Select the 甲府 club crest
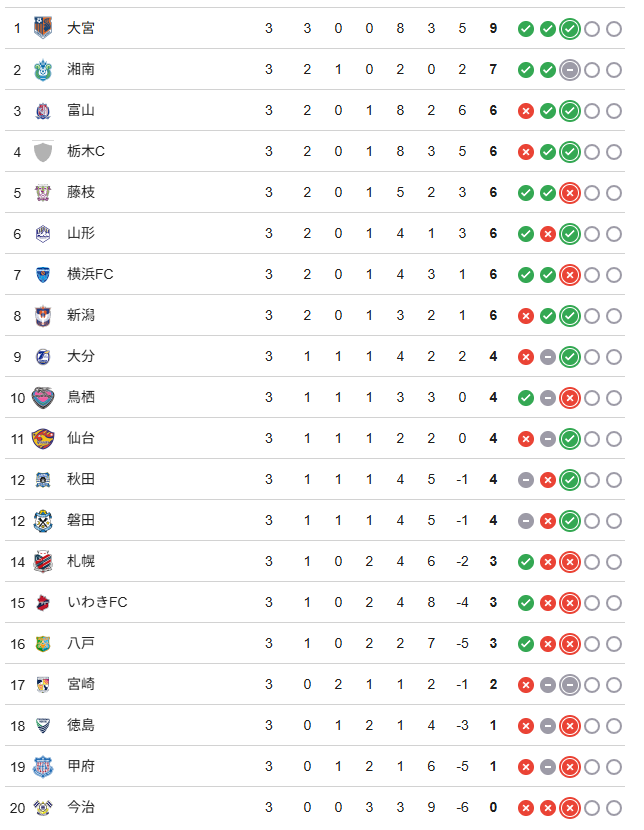 (x=43, y=766)
